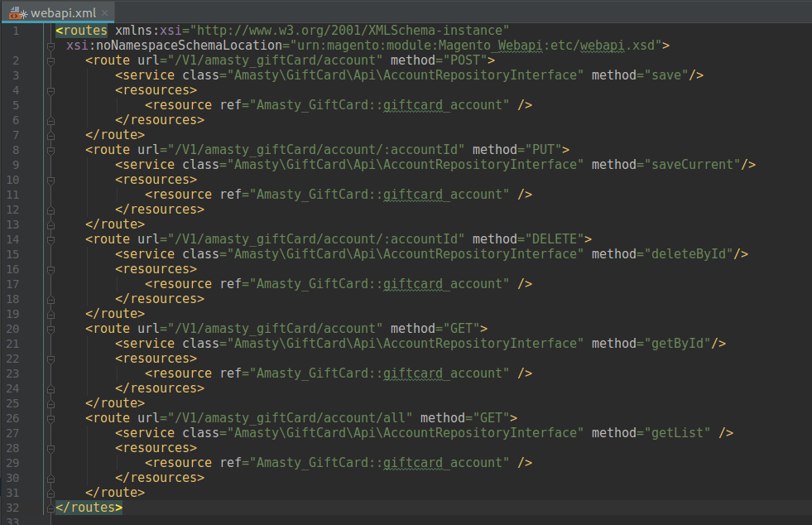The image size is (812, 525).
Task: Collapse the account/all route on line 26
Action: click(x=50, y=418)
